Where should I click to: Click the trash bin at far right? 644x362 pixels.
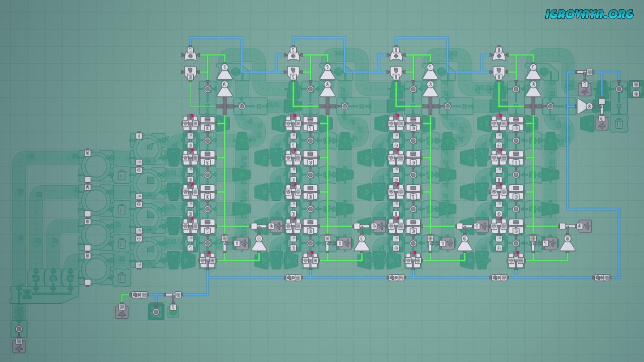(x=619, y=124)
